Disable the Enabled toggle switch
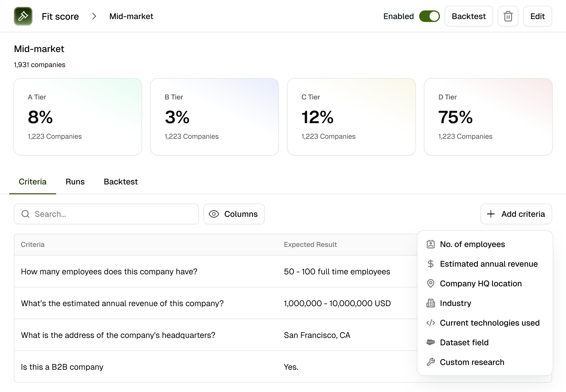This screenshot has width=566, height=392. [429, 16]
